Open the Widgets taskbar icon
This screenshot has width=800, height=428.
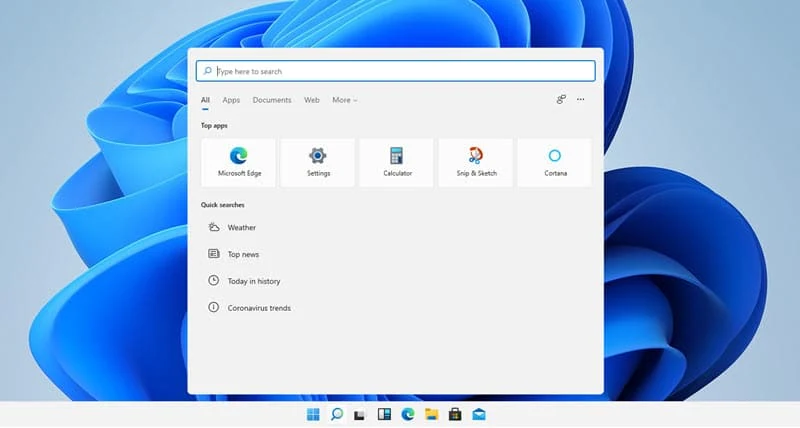point(384,414)
